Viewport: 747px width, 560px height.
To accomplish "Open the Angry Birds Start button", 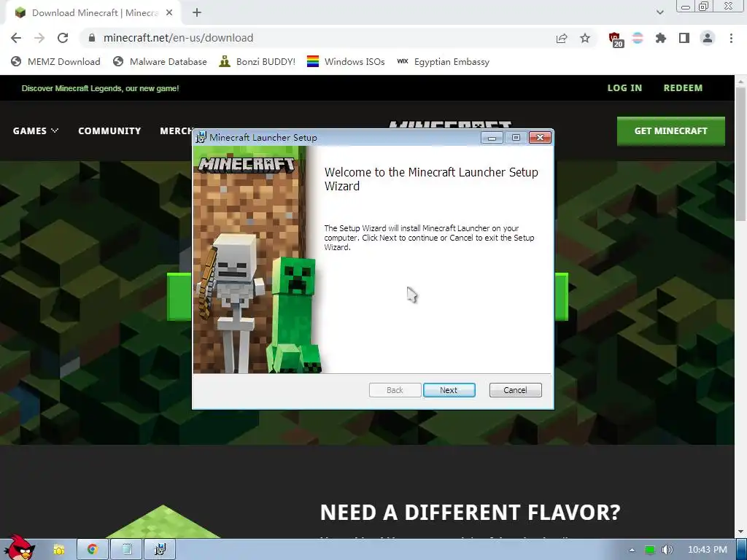I will point(20,548).
